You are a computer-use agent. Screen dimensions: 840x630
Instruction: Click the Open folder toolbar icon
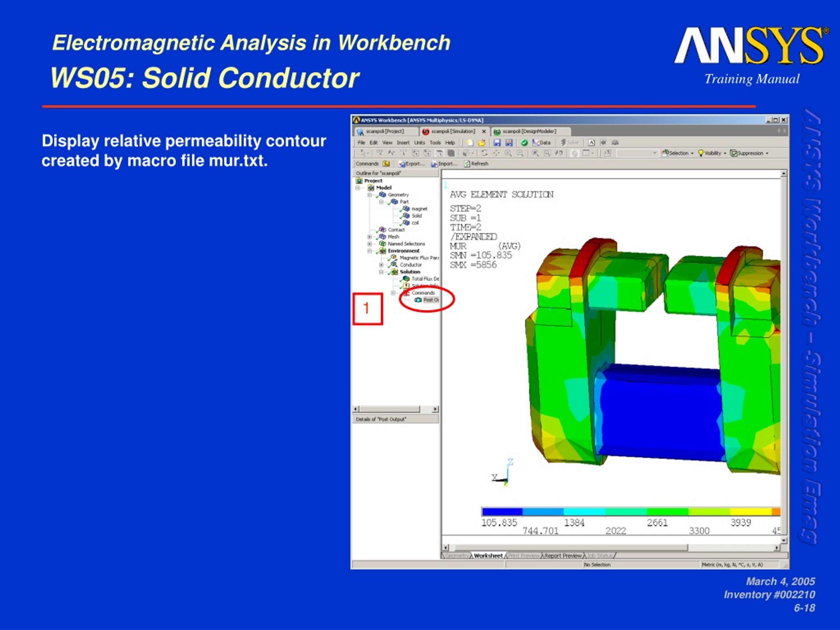481,143
